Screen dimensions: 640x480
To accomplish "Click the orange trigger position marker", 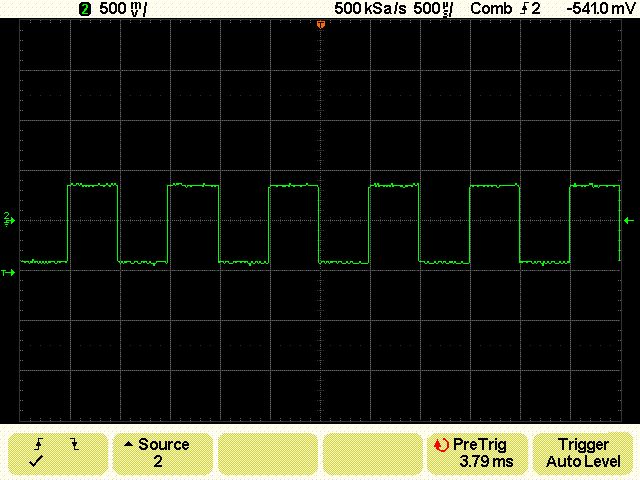I will coord(321,25).
